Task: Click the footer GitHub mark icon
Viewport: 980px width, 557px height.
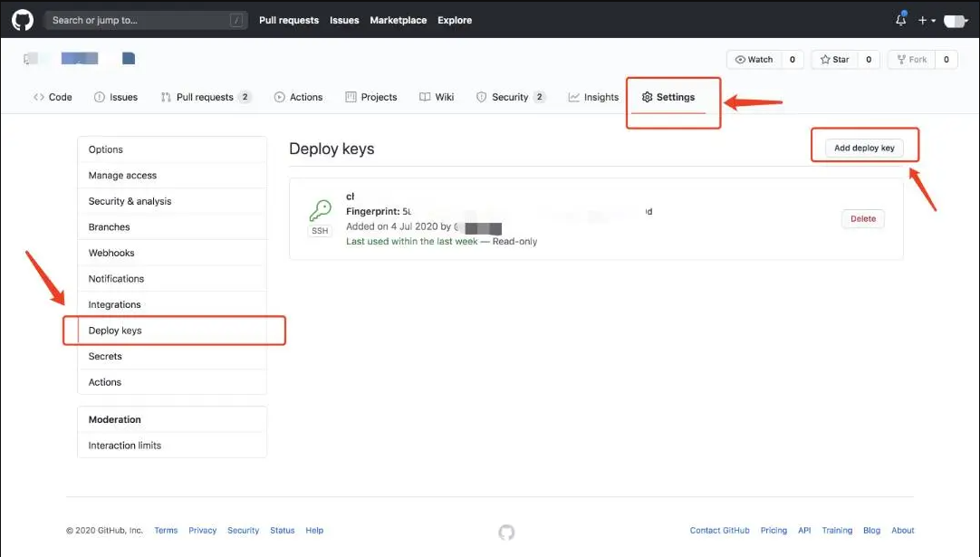Action: tap(506, 532)
